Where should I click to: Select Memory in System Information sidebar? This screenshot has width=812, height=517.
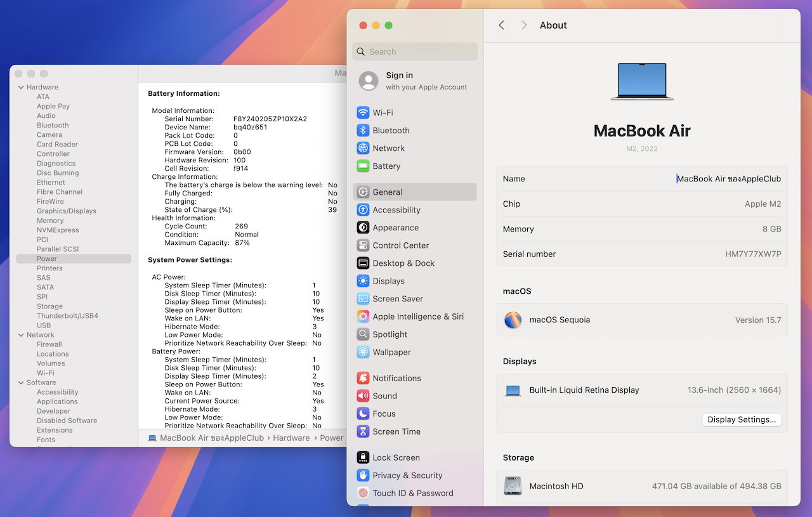click(x=50, y=221)
